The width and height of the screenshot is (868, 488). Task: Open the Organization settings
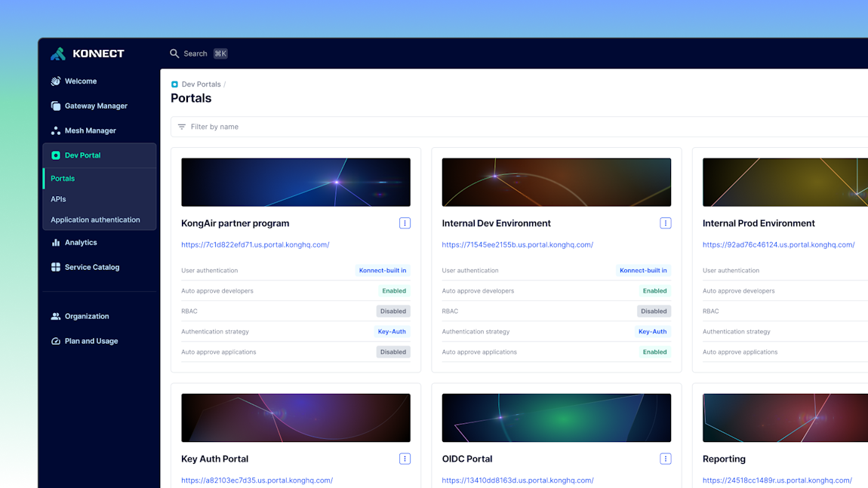coord(55,316)
